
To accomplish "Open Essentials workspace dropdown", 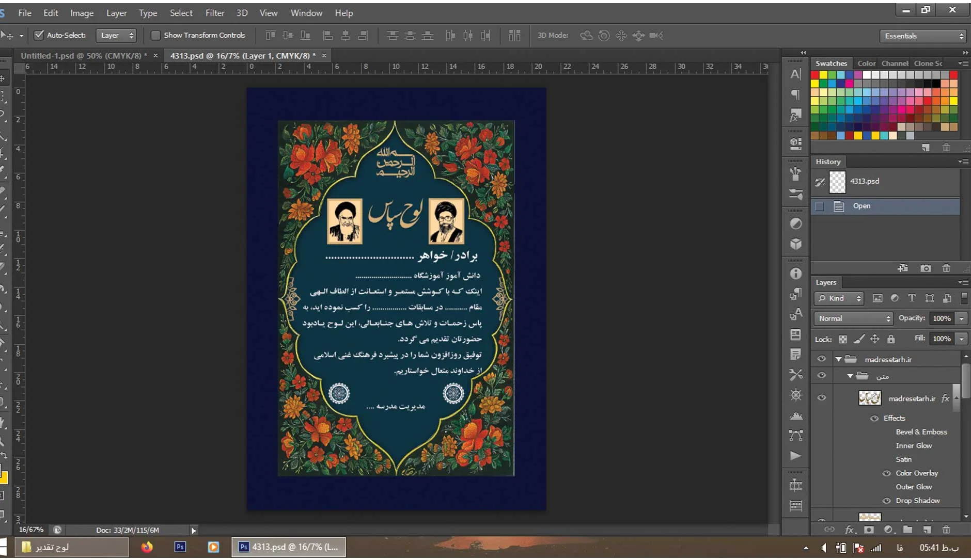I will coord(922,36).
